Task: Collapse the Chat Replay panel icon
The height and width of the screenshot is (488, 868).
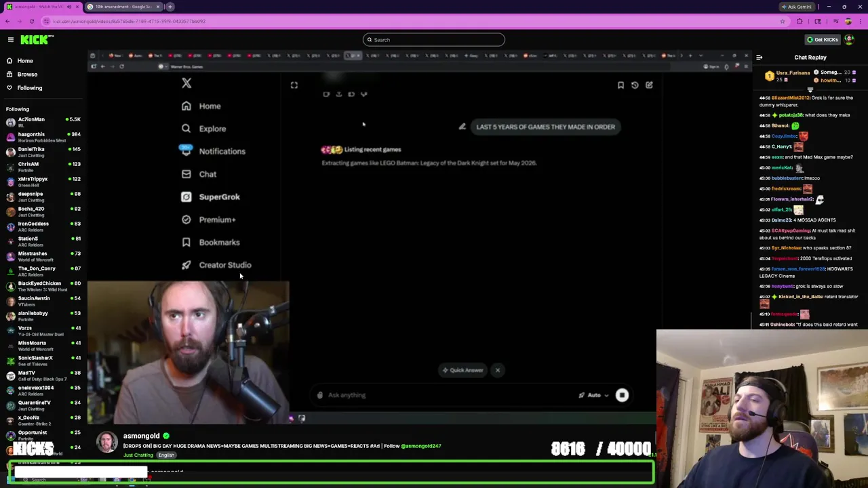Action: [x=759, y=58]
